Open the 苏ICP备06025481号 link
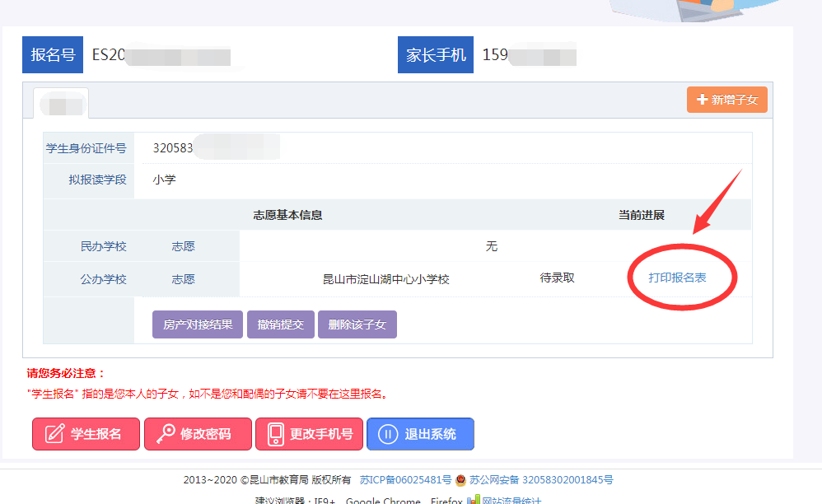The image size is (822, 504). click(x=405, y=480)
